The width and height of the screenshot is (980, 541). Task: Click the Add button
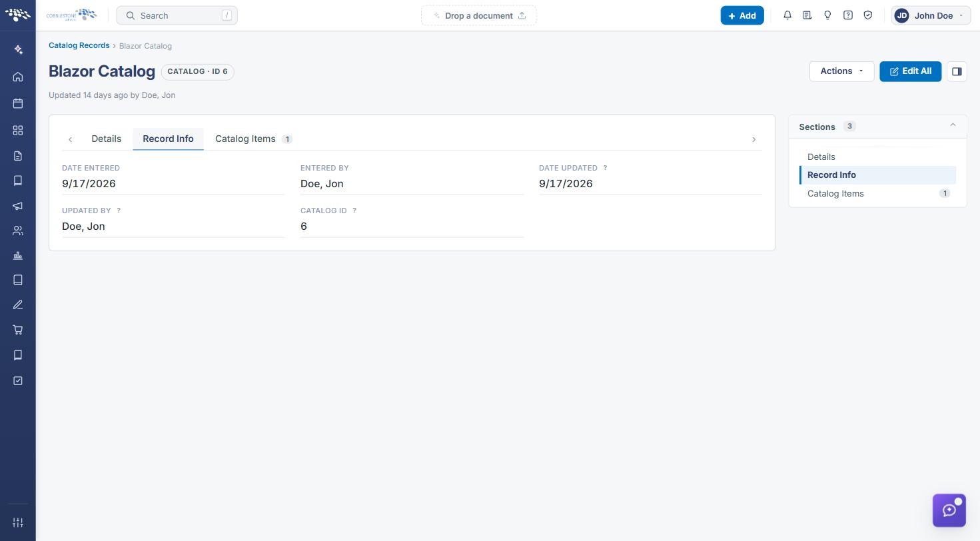click(x=741, y=15)
